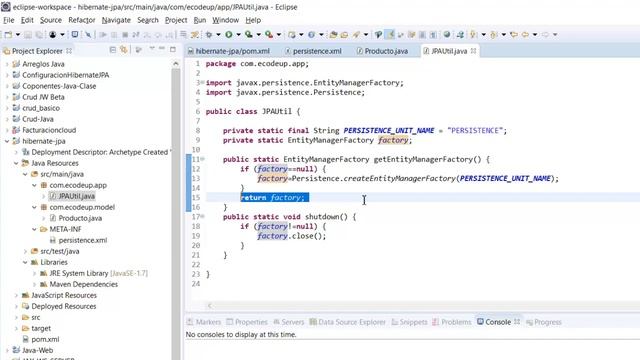Expand the Arreglos Java project
The image size is (640, 360).
(x=7, y=64)
